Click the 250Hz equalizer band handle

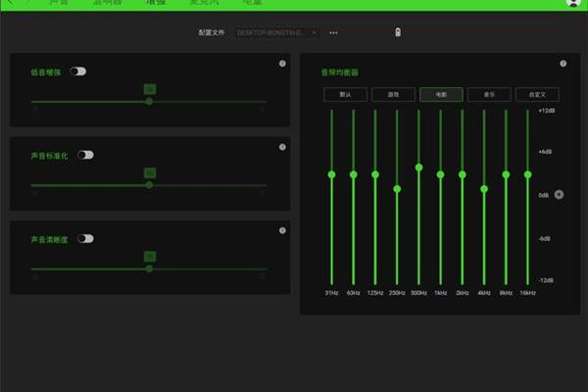[x=397, y=189]
